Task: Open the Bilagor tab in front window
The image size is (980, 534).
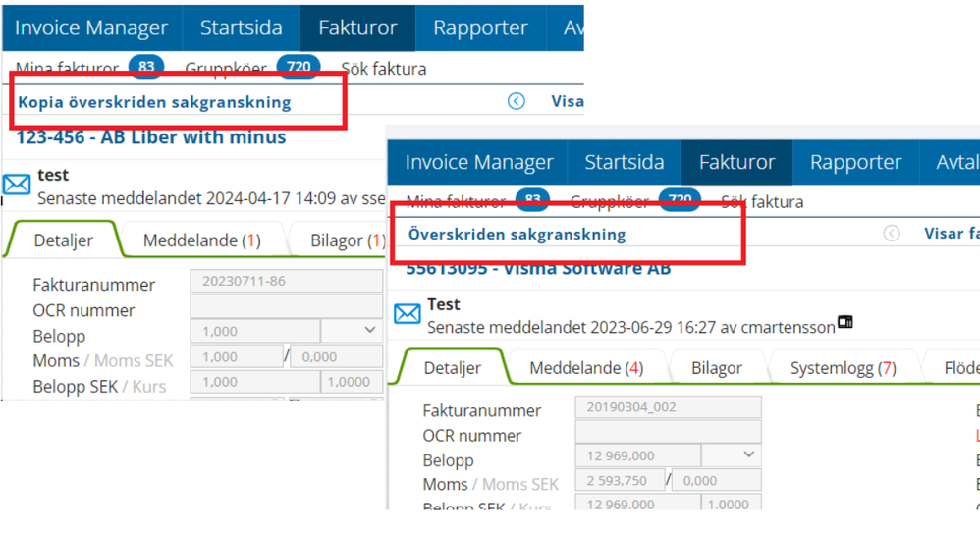Action: (716, 368)
